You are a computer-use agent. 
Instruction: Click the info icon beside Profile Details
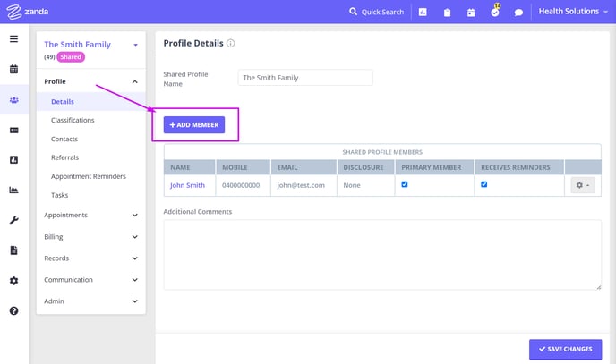[x=231, y=43]
